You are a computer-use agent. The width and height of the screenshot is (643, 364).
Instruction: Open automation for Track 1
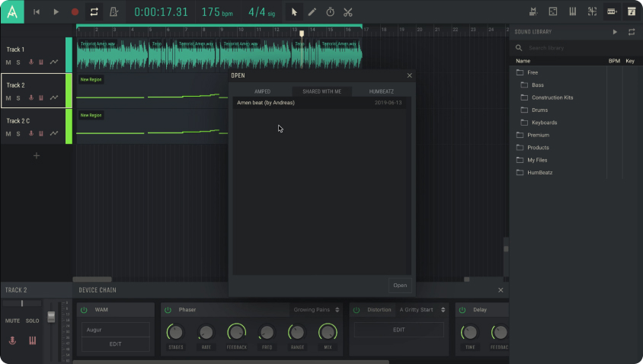pyautogui.click(x=54, y=62)
